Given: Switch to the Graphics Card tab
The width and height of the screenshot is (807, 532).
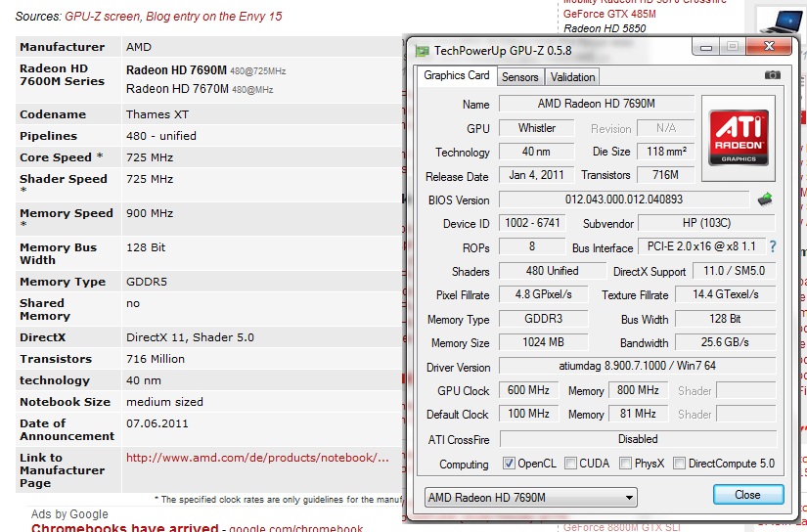Looking at the screenshot, I should coord(456,75).
